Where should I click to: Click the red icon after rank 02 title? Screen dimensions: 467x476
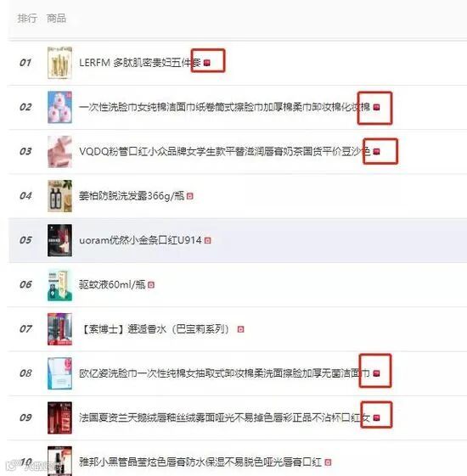pyautogui.click(x=376, y=107)
